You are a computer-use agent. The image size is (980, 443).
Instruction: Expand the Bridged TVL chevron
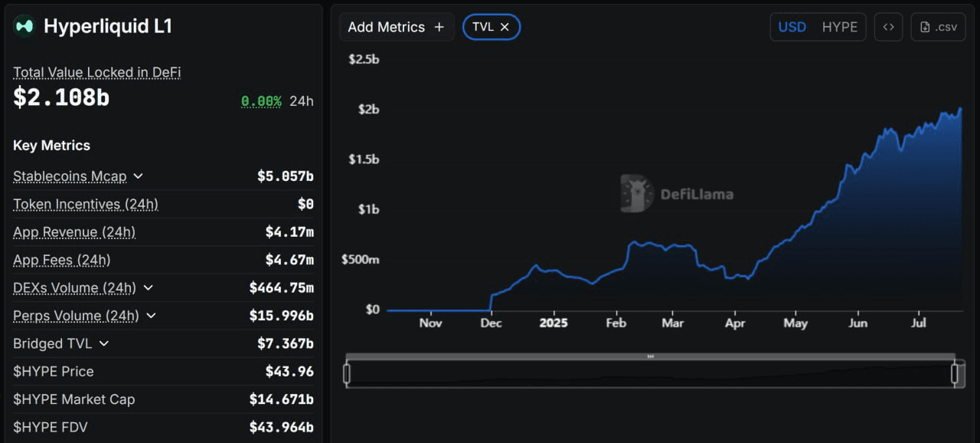[104, 343]
